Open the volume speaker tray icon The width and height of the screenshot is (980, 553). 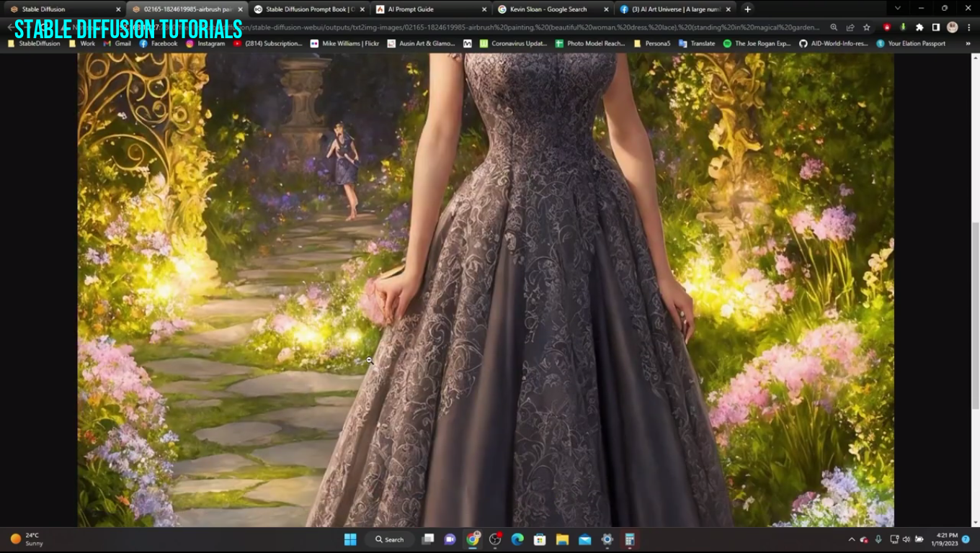pyautogui.click(x=906, y=539)
